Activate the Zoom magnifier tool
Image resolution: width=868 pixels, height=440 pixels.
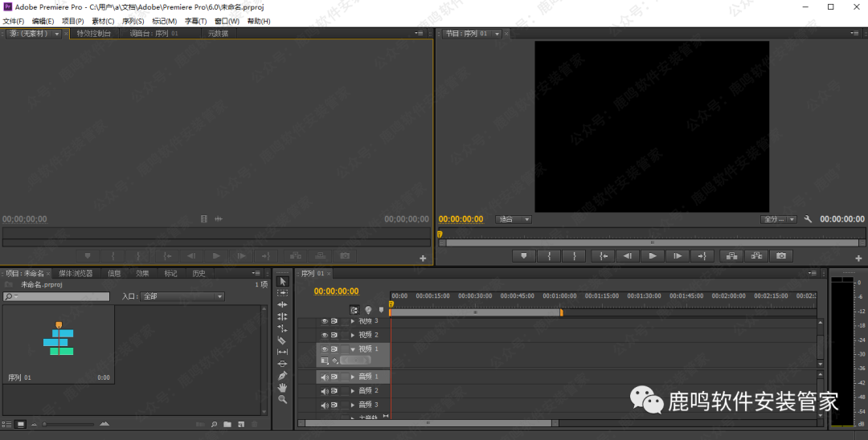282,399
